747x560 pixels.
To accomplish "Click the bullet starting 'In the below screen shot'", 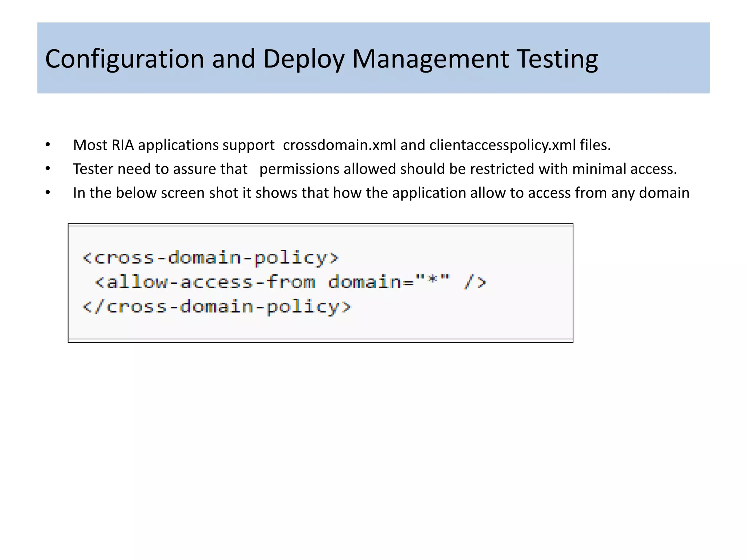I will (x=381, y=193).
